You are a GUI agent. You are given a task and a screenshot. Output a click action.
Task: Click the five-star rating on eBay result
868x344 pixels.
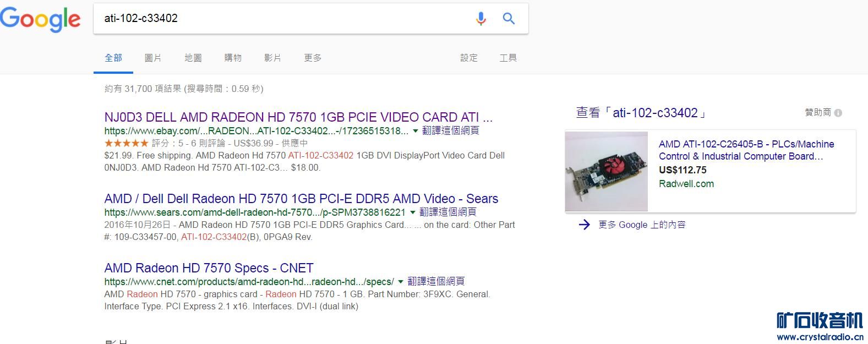(x=126, y=143)
